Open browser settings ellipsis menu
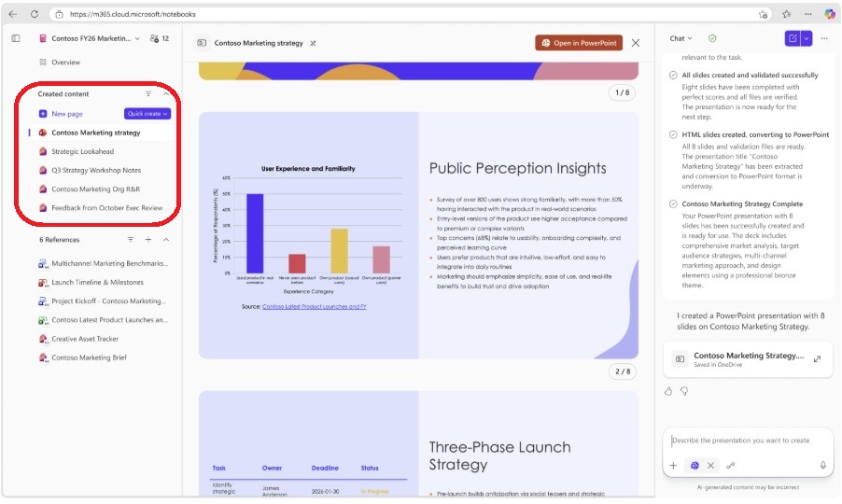842x504 pixels. tap(808, 15)
